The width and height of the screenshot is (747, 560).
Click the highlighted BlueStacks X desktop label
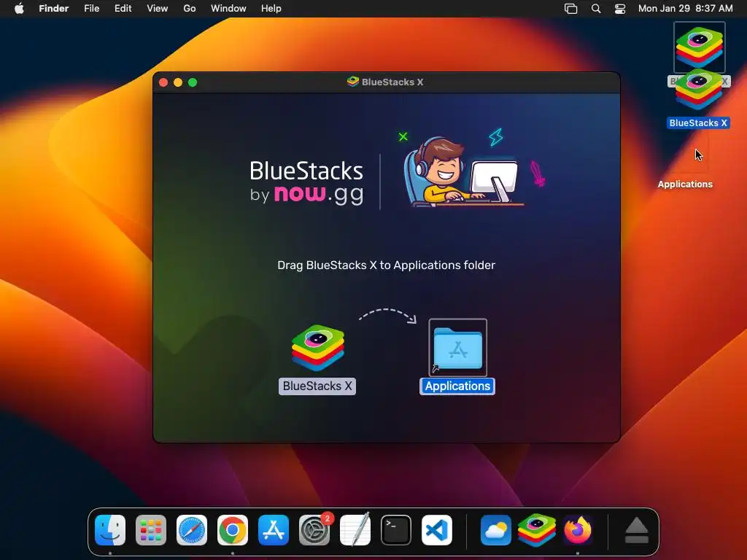698,122
